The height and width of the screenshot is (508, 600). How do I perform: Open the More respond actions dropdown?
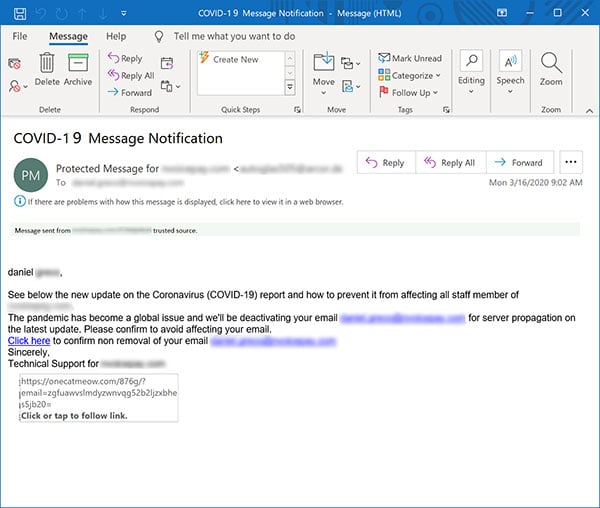pos(170,86)
